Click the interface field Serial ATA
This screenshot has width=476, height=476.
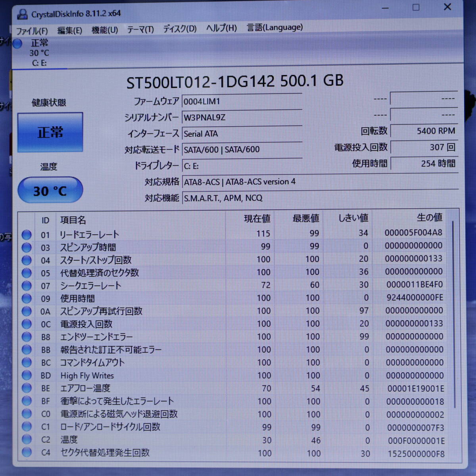coord(242,134)
